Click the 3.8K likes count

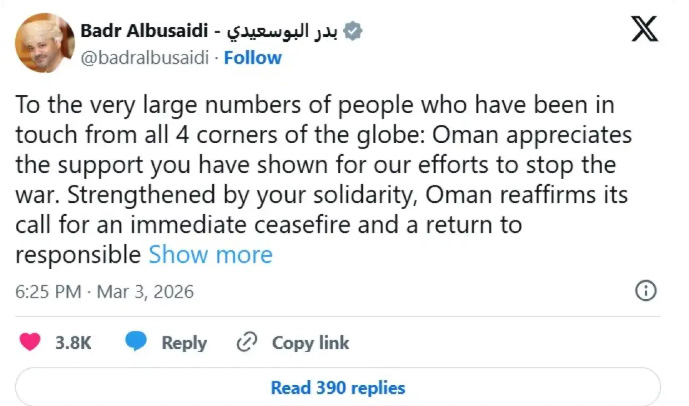(73, 343)
